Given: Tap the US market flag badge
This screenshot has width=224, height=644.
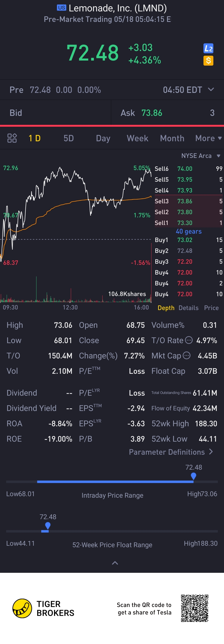Looking at the screenshot, I should (x=61, y=8).
